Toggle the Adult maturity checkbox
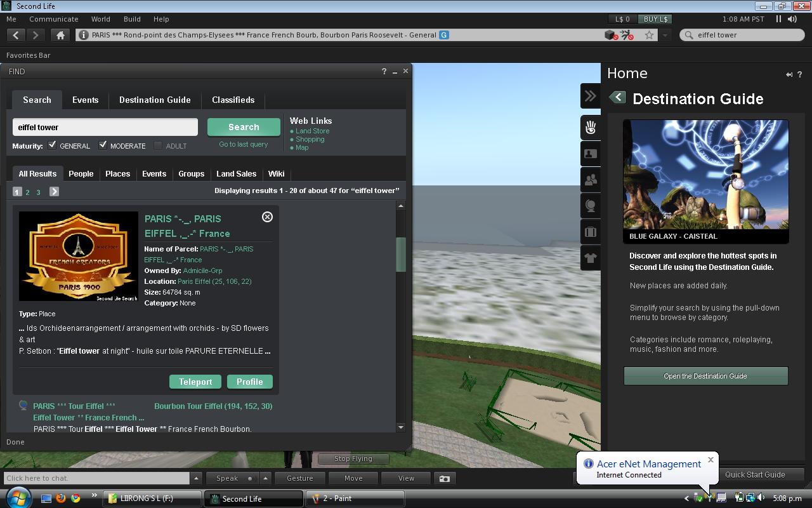The height and width of the screenshot is (508, 812). pyautogui.click(x=158, y=145)
